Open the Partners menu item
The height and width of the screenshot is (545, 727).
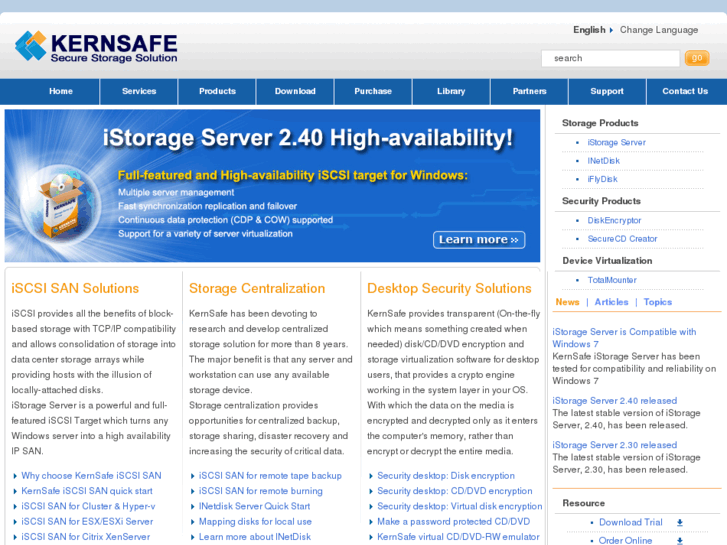pyautogui.click(x=529, y=91)
